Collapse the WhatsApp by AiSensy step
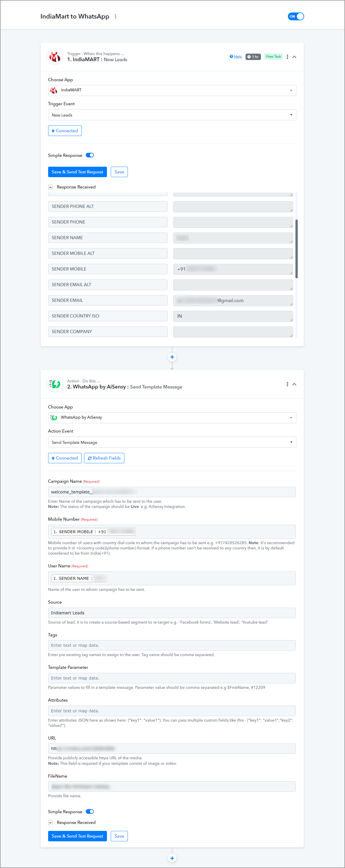Image resolution: width=345 pixels, height=868 pixels. 294,384
